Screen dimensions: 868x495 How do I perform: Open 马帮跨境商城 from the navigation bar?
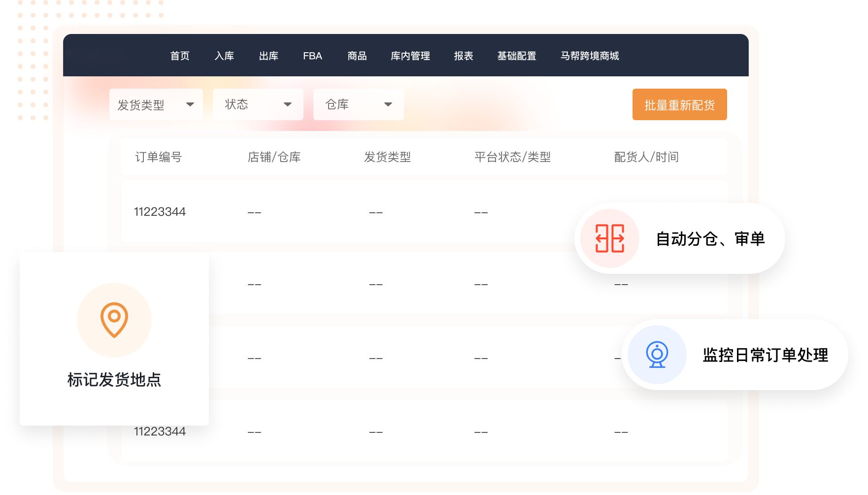click(590, 56)
